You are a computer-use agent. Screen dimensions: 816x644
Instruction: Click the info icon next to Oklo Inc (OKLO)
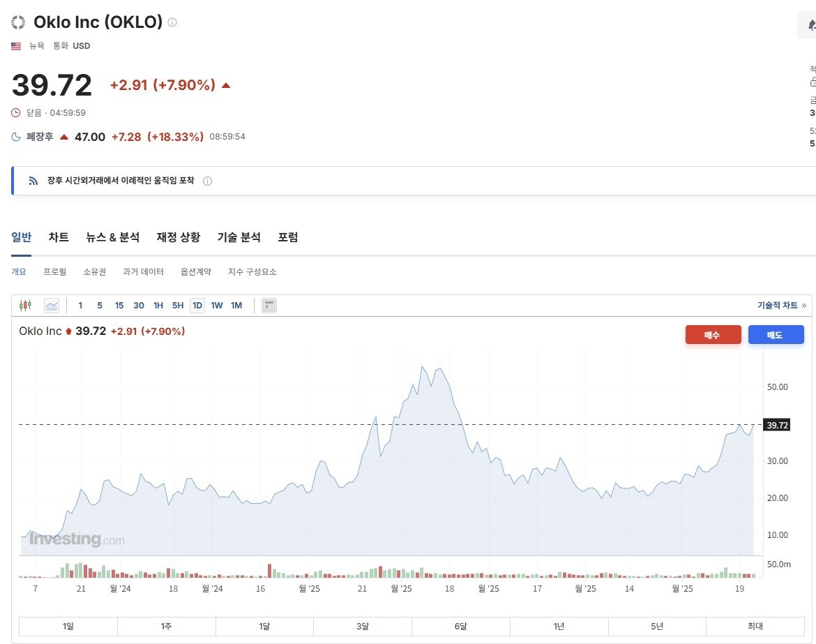(172, 22)
